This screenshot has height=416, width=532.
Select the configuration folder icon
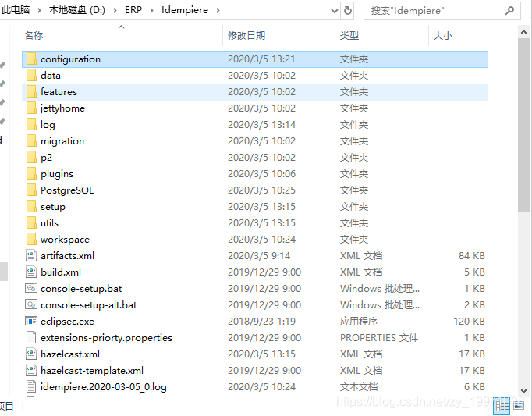pyautogui.click(x=31, y=59)
